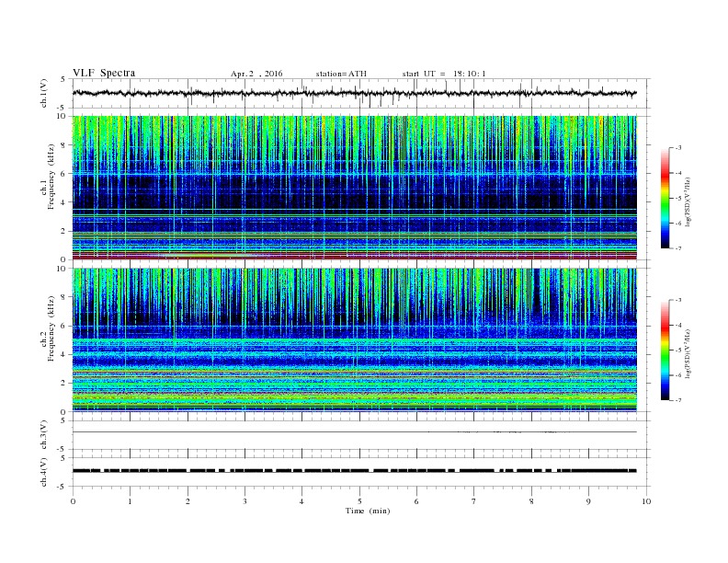Image resolution: width=728 pixels, height=563 pixels.
Task: Click the ch.3 flat voltage trace
Action: coord(354,432)
